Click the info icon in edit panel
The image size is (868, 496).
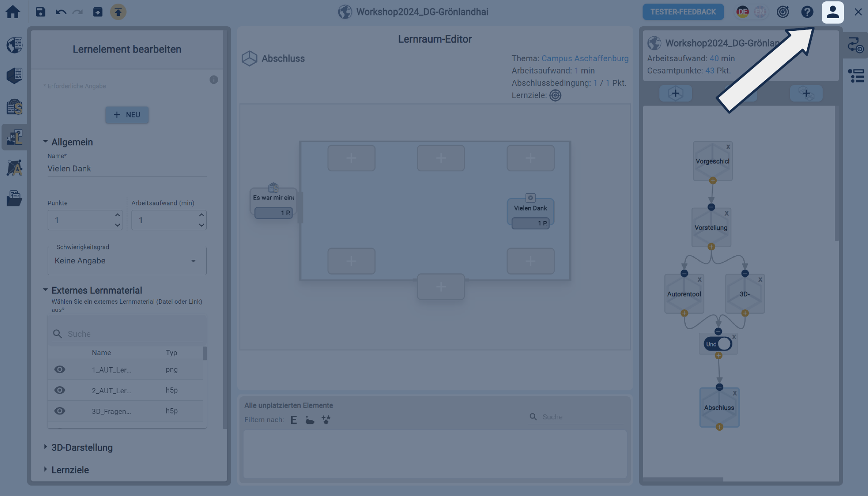(214, 80)
